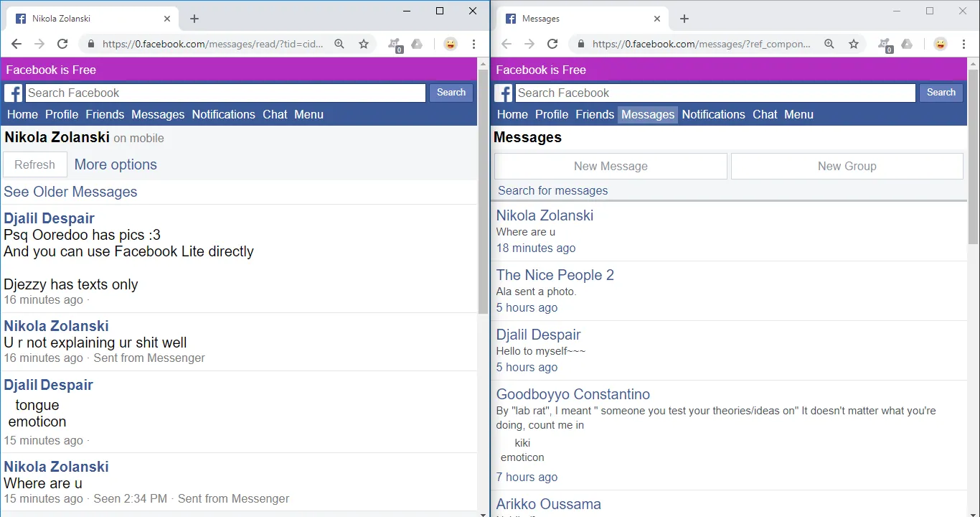Click Facebook logo in left window
Screen dimensions: 980x517
[x=13, y=93]
